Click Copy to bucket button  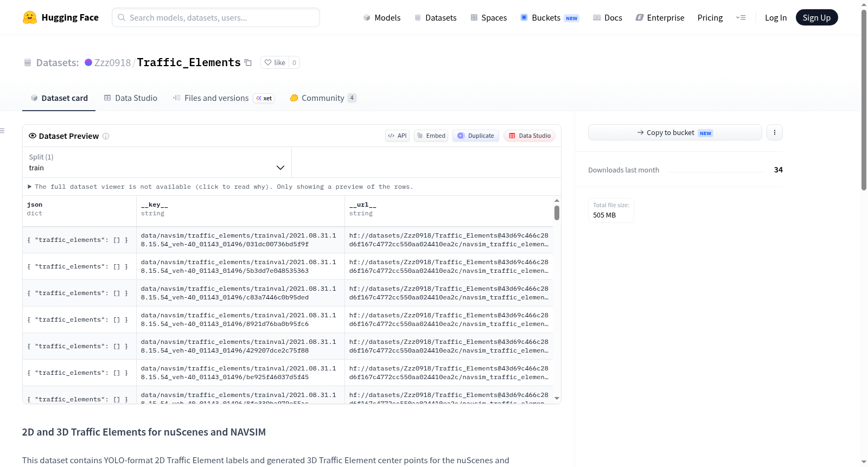pos(675,132)
